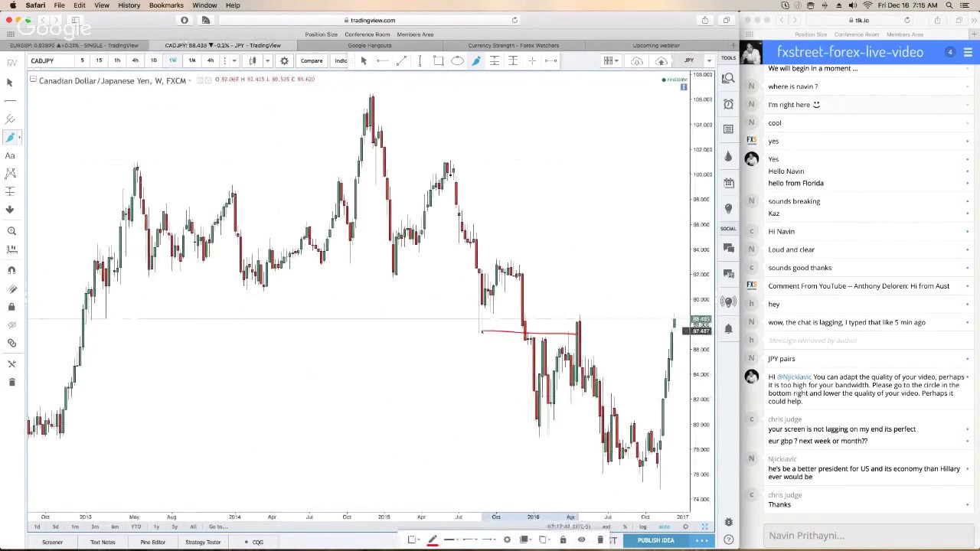This screenshot has width=980, height=551.
Task: Open chat bubble icon under SOCIAL
Action: click(728, 248)
